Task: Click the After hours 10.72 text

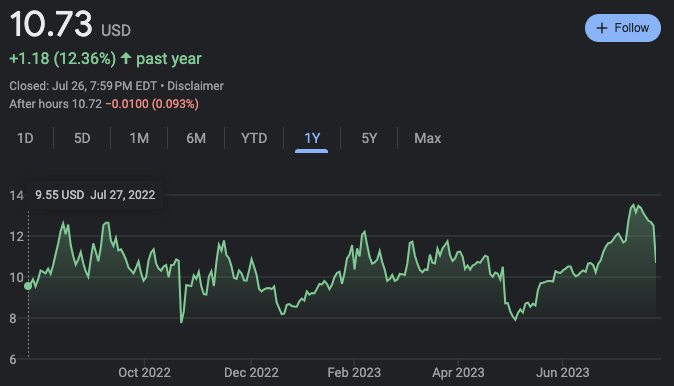Action: [55, 104]
